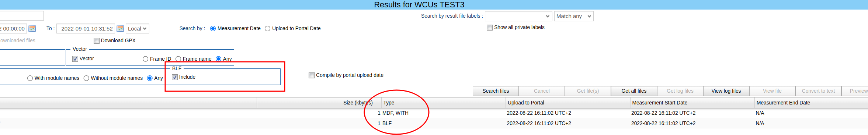Check the Download GPX checkbox
This screenshot has width=868, height=135.
97,41
